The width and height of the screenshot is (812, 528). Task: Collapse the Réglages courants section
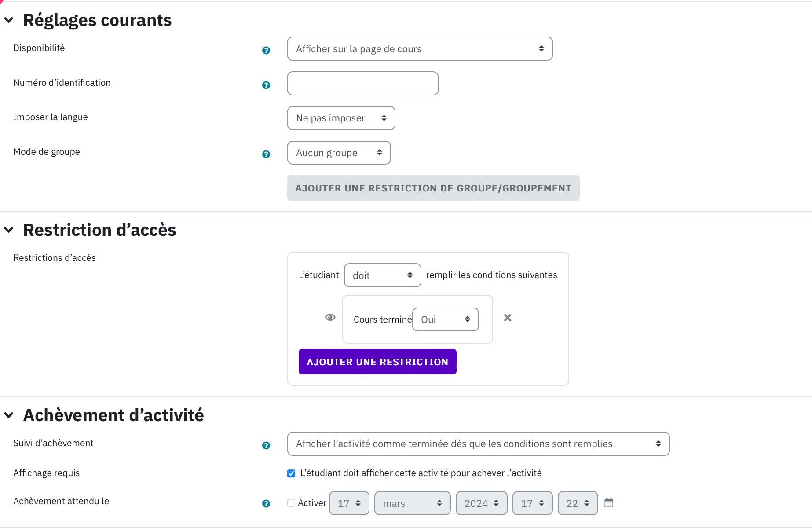click(x=9, y=20)
